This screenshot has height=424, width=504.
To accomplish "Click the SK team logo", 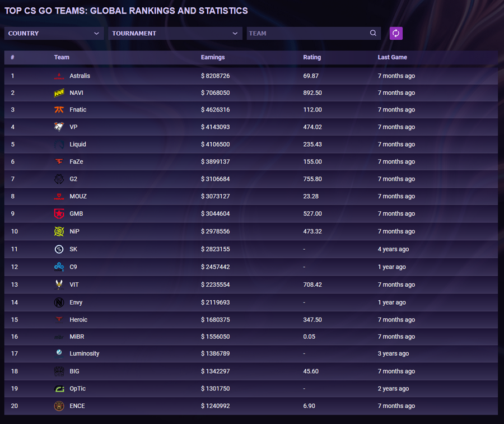I will (59, 249).
